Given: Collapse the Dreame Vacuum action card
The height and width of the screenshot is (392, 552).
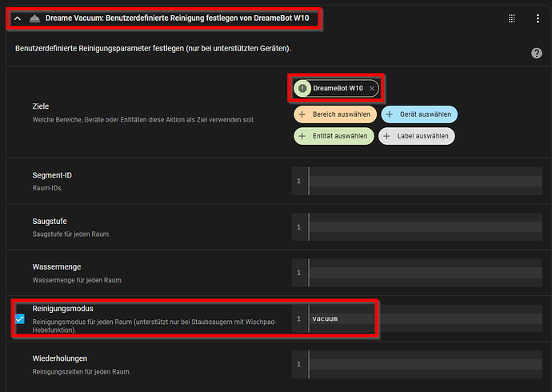Looking at the screenshot, I should (x=18, y=18).
